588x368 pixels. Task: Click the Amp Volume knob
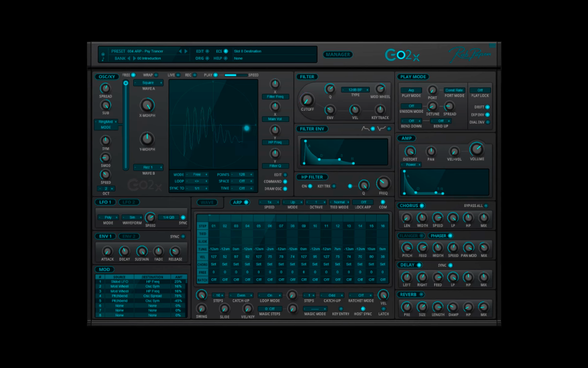click(x=477, y=149)
